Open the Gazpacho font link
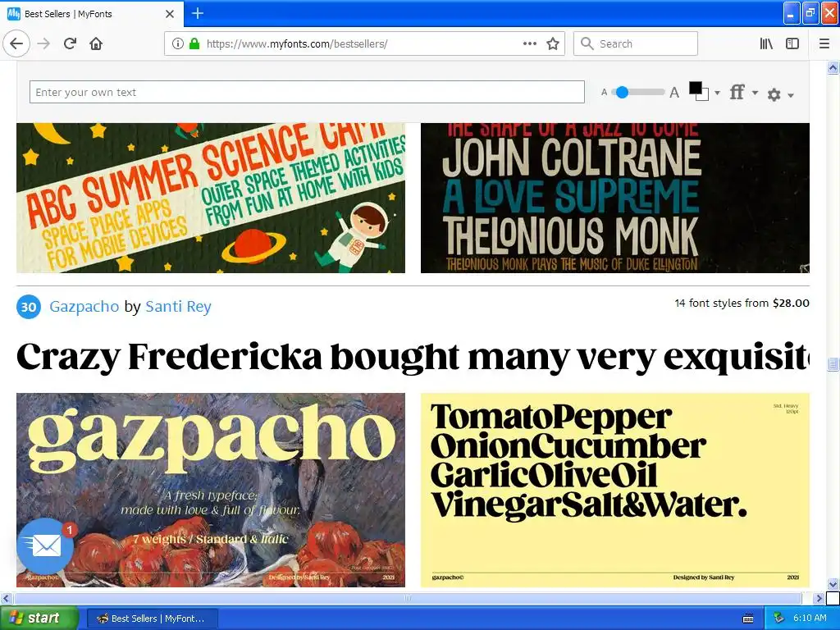This screenshot has width=840, height=630. (x=84, y=307)
